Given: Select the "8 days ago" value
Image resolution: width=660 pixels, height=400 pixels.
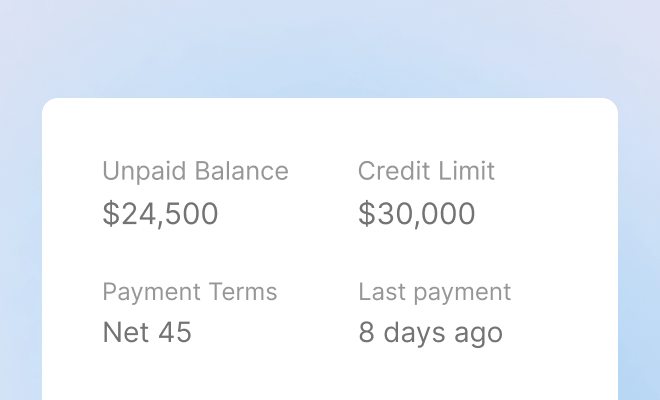Looking at the screenshot, I should tap(430, 333).
